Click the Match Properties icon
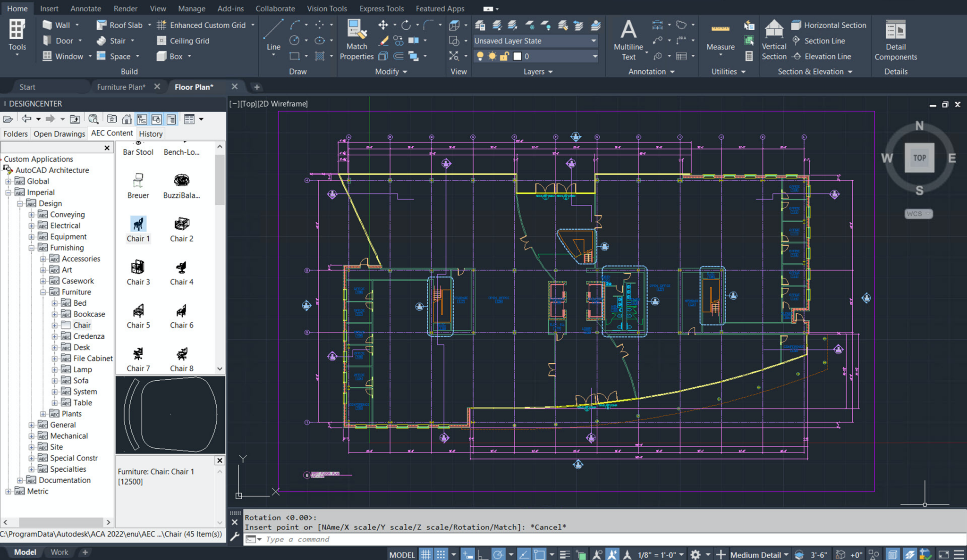Image resolution: width=967 pixels, height=560 pixels. click(x=356, y=29)
